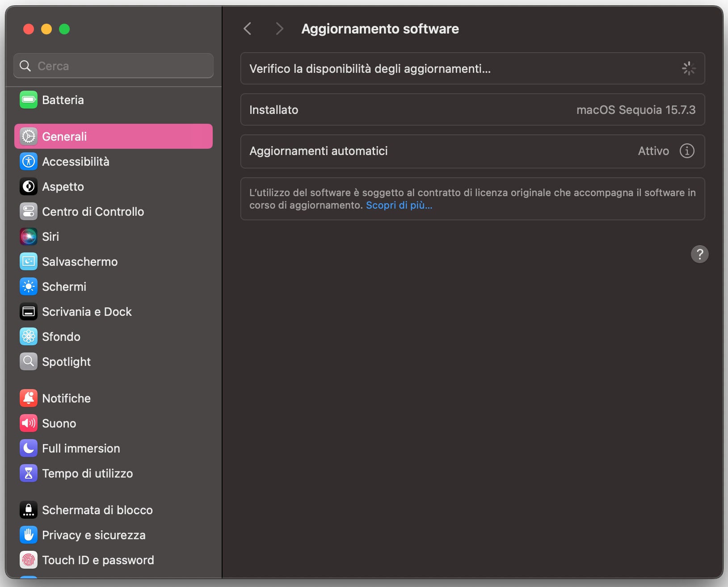728x587 pixels.
Task: Click the Scopri di più link
Action: (x=399, y=205)
